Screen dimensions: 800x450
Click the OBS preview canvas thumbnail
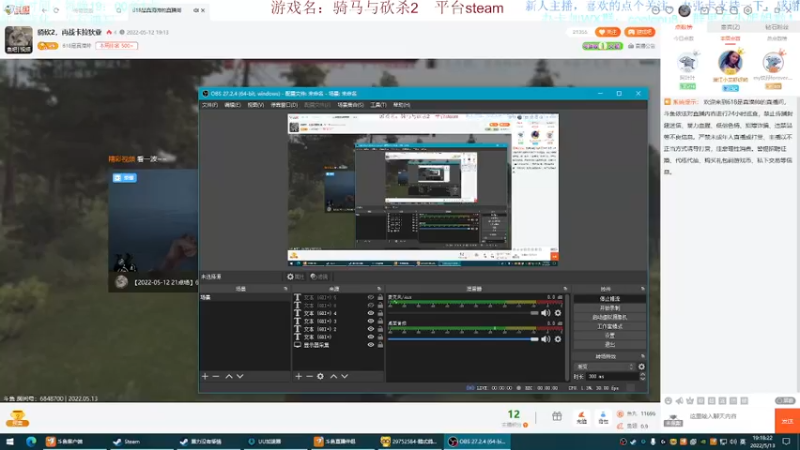click(423, 190)
